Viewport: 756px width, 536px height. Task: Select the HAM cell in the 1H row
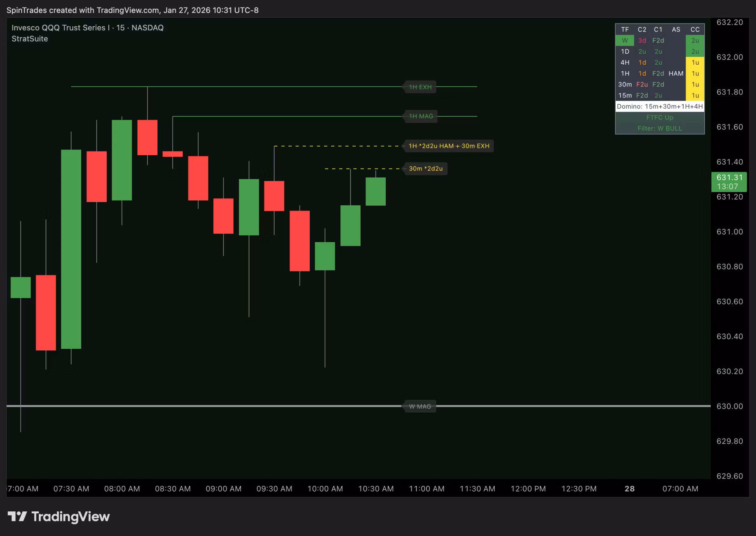click(676, 73)
